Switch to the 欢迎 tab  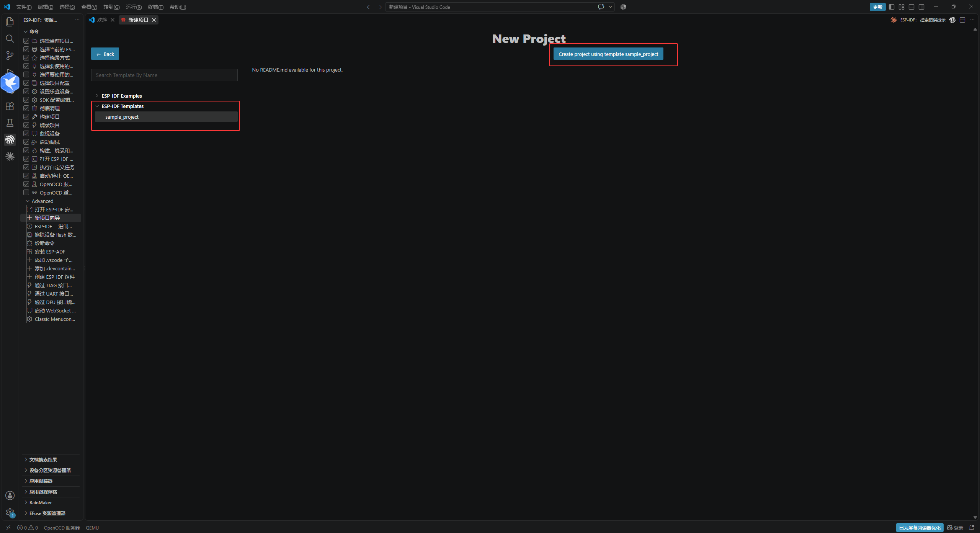101,20
